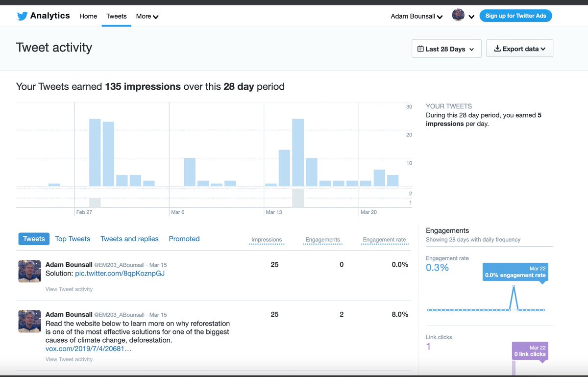Screen dimensions: 588x377
Task: Click the impressions bar after Mar 6
Action: tap(190, 172)
